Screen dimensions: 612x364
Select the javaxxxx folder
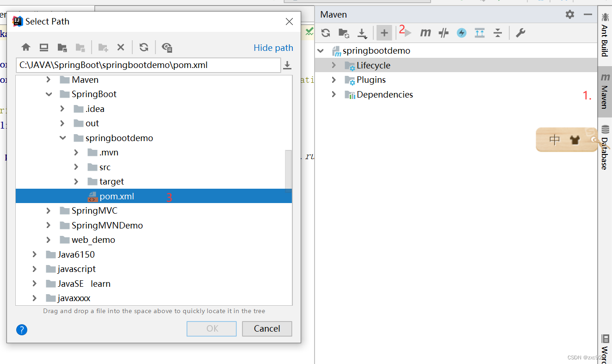coord(74,298)
